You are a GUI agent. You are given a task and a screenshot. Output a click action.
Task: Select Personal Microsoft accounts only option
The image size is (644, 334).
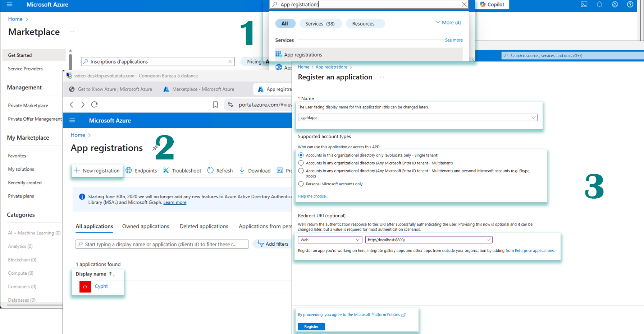301,184
